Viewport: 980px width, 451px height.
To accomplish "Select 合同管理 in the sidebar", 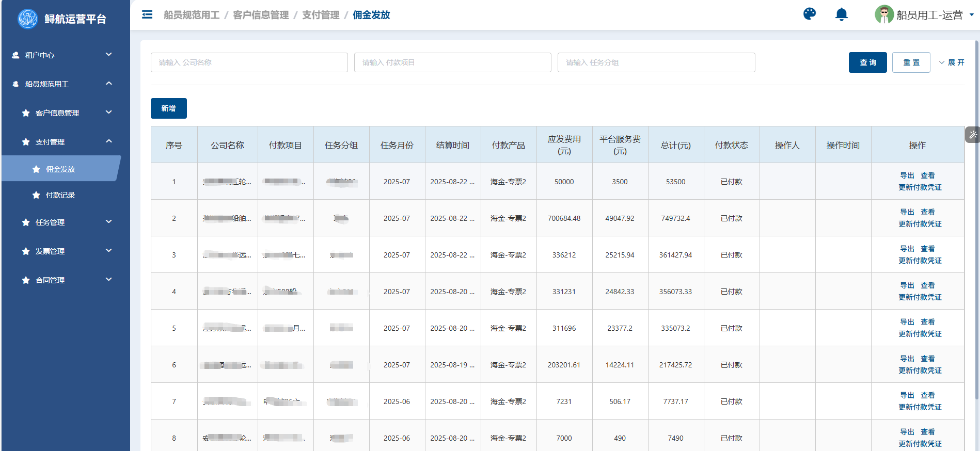I will click(50, 280).
